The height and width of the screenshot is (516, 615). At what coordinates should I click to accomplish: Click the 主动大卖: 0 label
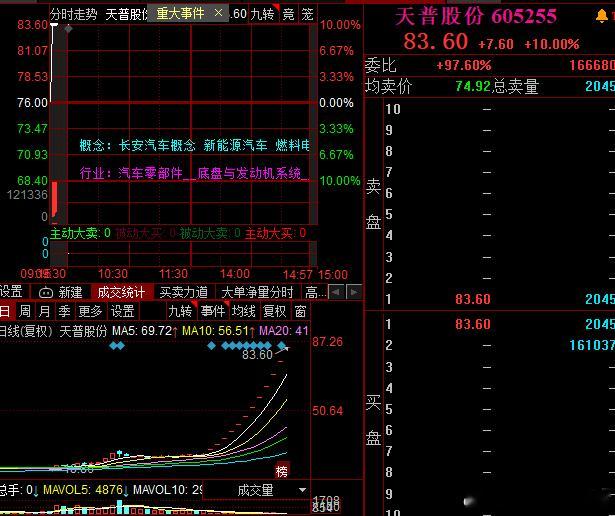tap(80, 233)
